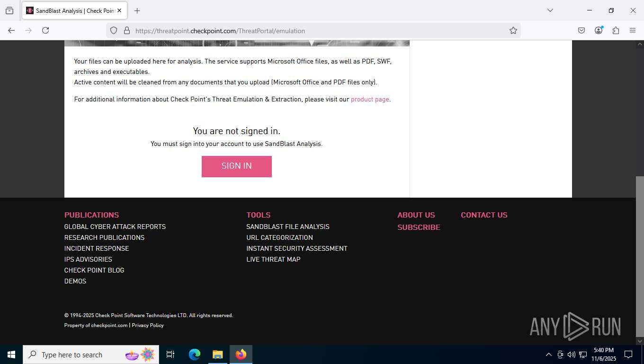Open Privacy Policy link
The width and height of the screenshot is (644, 364).
click(x=148, y=325)
